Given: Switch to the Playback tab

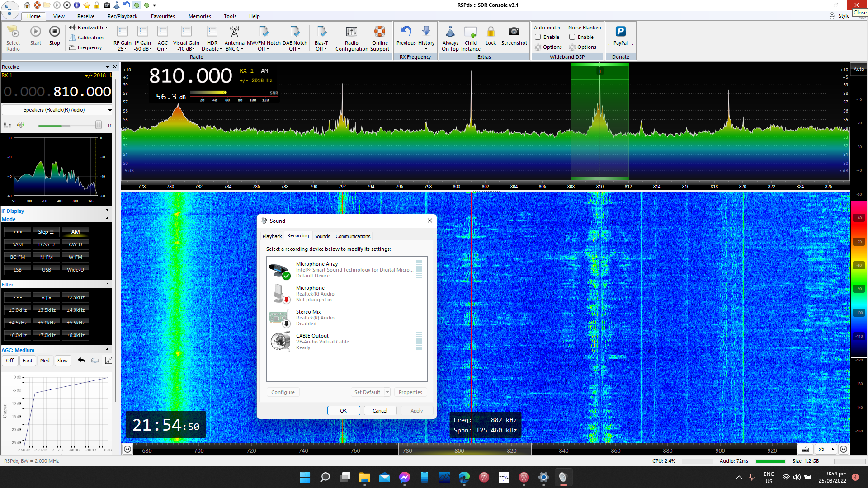Looking at the screenshot, I should pos(272,236).
